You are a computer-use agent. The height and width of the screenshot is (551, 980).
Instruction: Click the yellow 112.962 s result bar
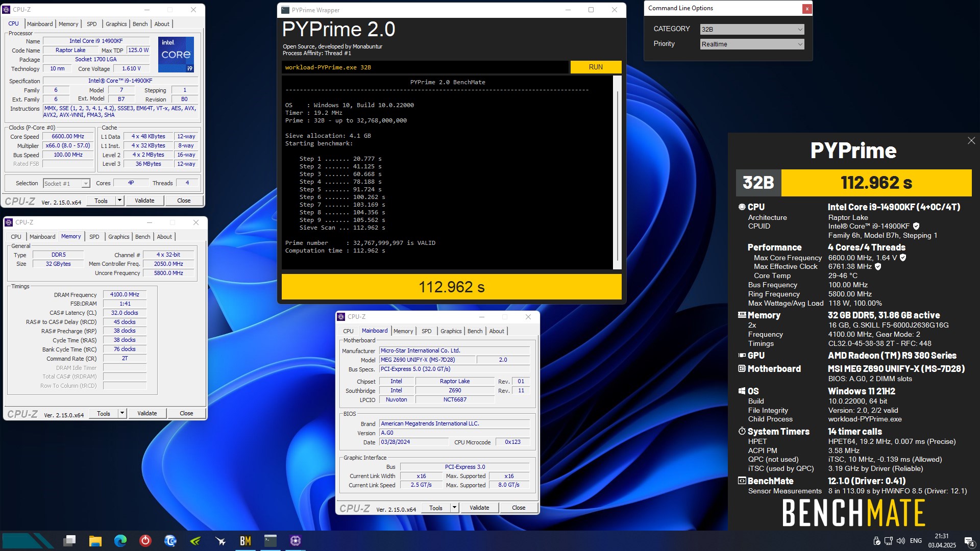pos(452,287)
